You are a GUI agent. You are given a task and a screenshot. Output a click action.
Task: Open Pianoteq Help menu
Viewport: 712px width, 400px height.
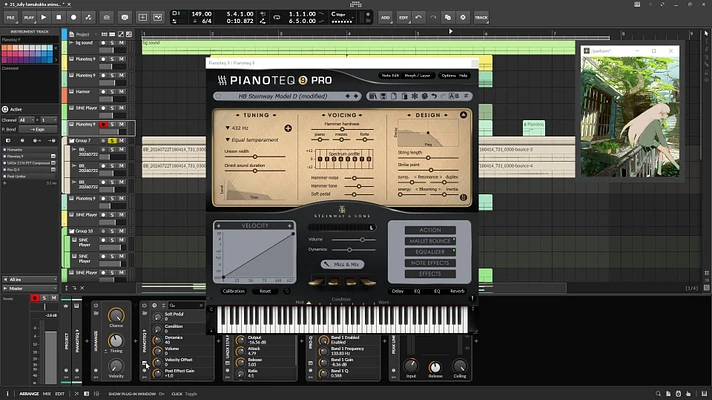coord(463,75)
